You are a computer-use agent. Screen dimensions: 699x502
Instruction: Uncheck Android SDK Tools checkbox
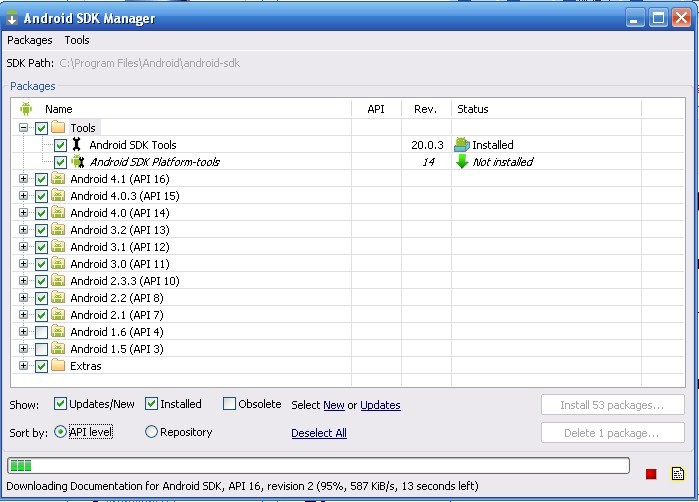(x=60, y=145)
